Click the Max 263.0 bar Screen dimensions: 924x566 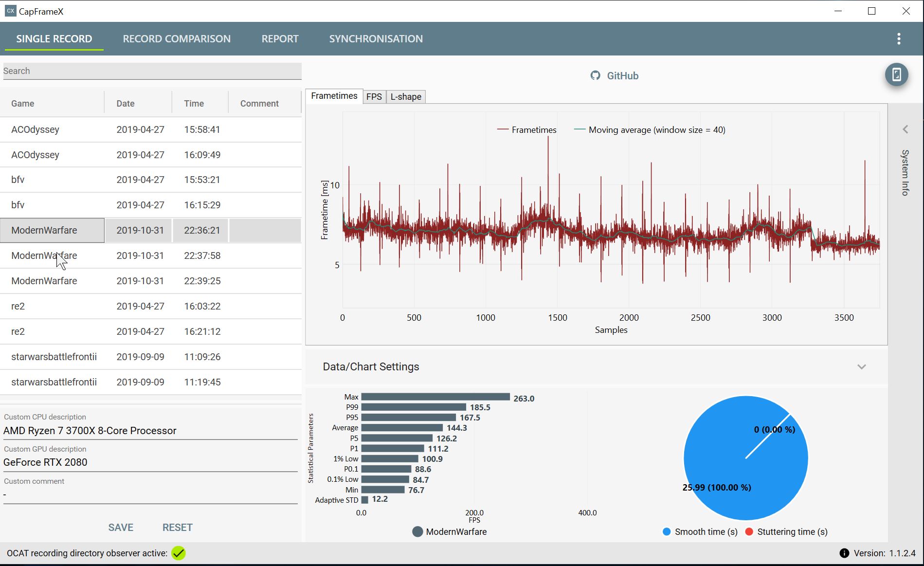pos(435,397)
